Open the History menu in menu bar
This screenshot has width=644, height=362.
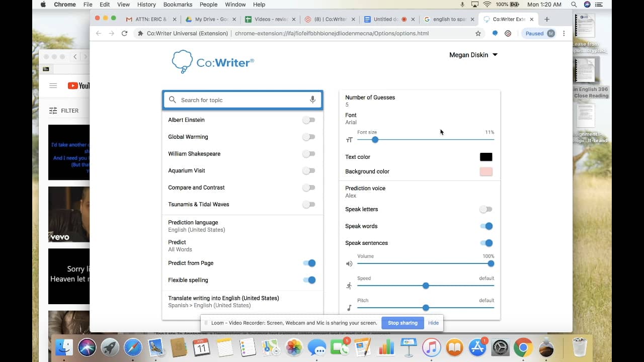[x=146, y=5]
